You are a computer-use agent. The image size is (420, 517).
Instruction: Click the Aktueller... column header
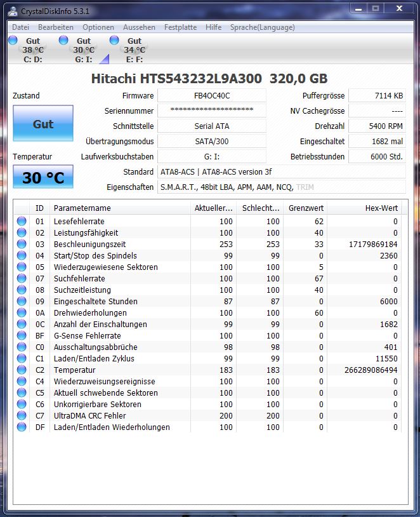coord(213,208)
